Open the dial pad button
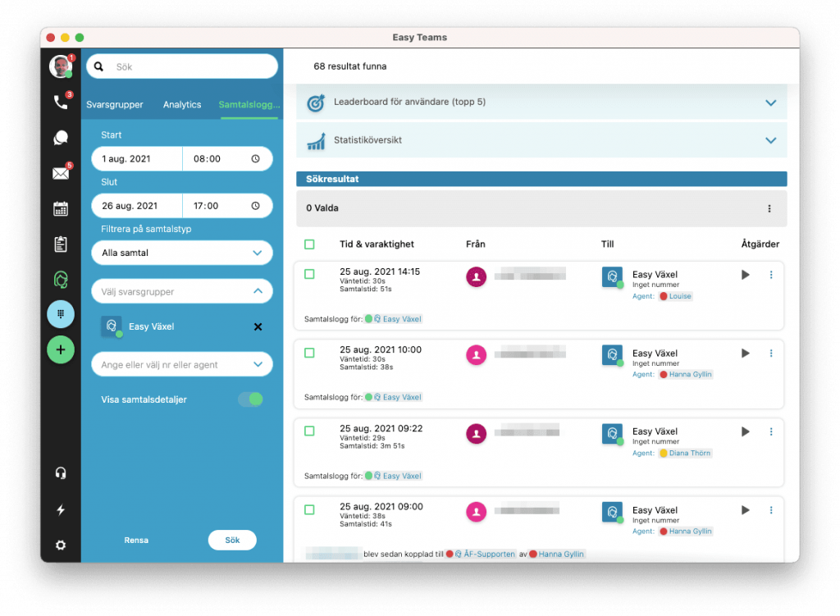Image resolution: width=840 pixels, height=616 pixels. click(x=61, y=314)
